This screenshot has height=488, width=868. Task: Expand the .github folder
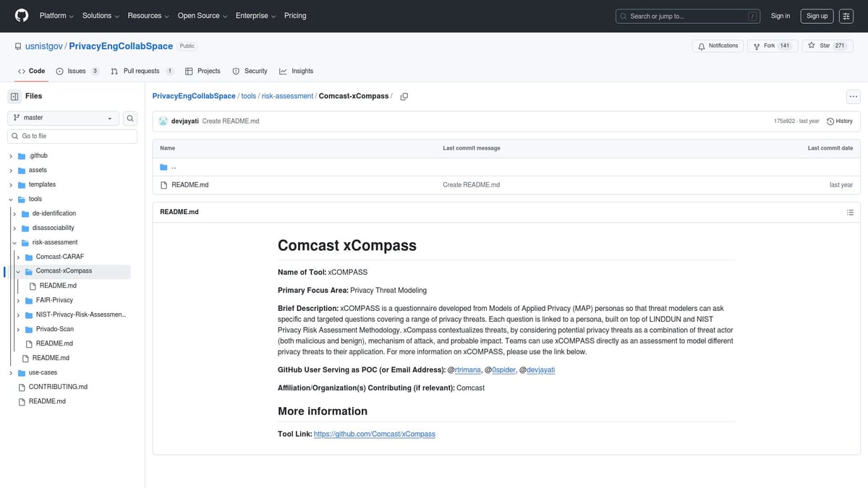pyautogui.click(x=9, y=155)
